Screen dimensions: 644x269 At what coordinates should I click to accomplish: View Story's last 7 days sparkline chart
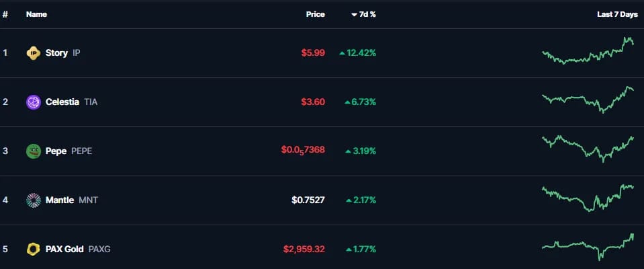[588, 50]
